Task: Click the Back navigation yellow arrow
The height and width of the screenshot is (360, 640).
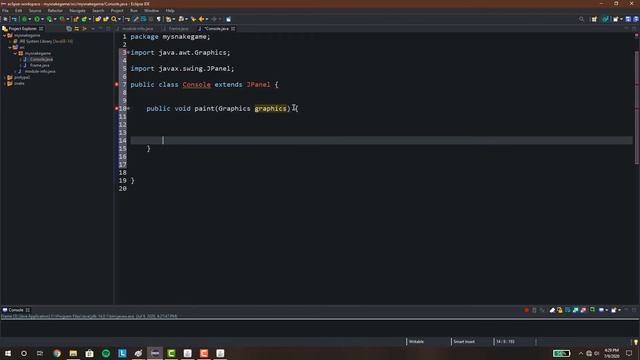Action: point(201,19)
